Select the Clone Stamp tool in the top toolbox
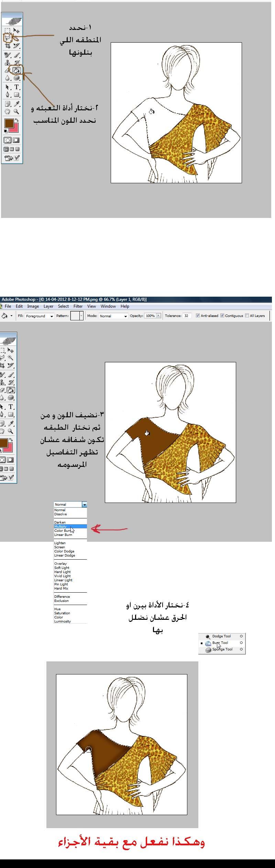This screenshot has width=275, height=868. tap(8, 63)
